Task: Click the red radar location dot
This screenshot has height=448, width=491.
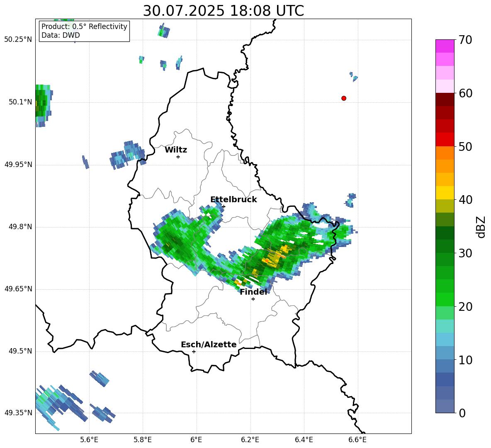Action: tap(344, 98)
